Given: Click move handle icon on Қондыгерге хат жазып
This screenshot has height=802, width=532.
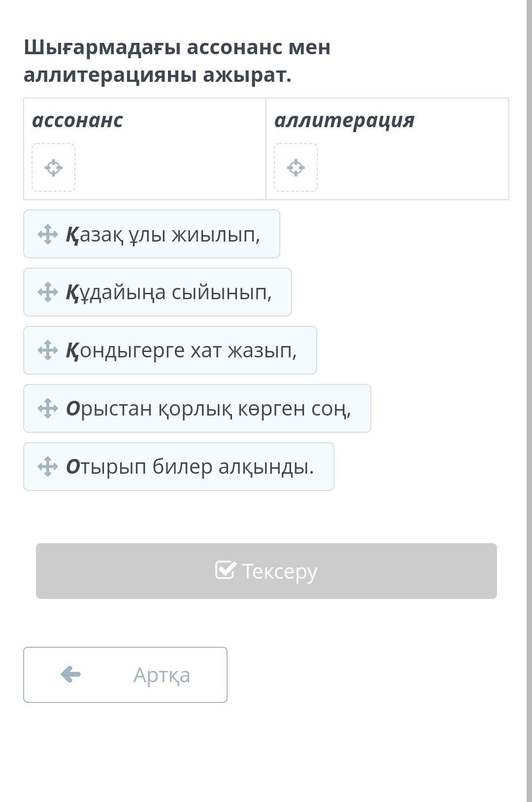Looking at the screenshot, I should coord(48,350).
